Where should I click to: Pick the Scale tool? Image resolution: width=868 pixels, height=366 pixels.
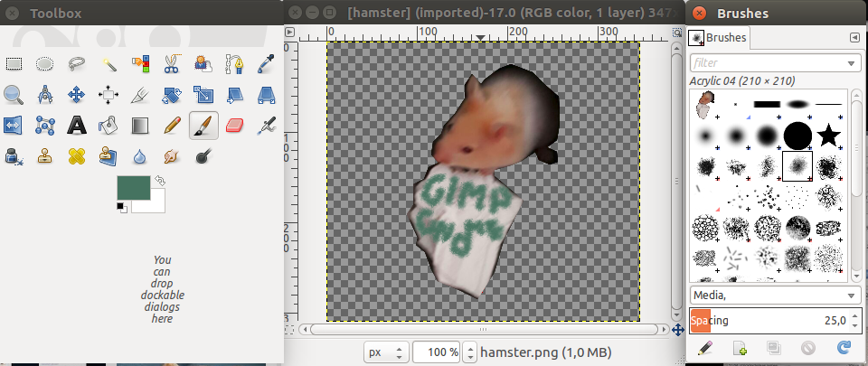coord(203,95)
